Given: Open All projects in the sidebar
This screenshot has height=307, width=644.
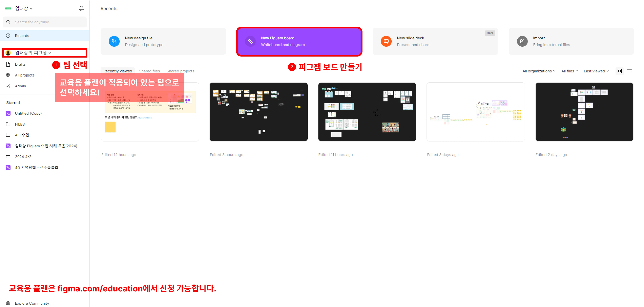Looking at the screenshot, I should pos(24,75).
